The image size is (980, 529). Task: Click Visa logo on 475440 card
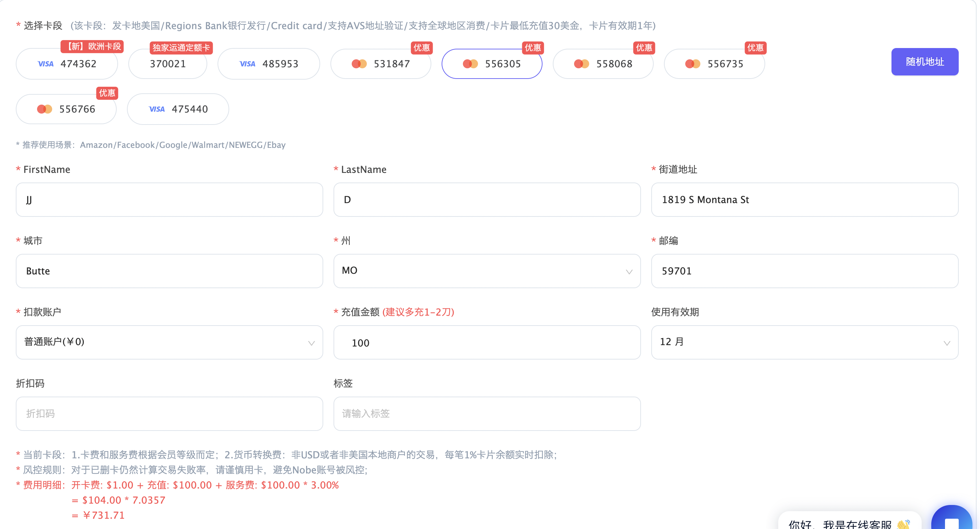pos(156,109)
